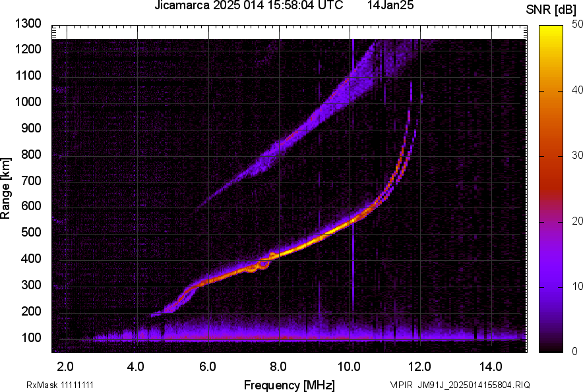The width and height of the screenshot is (583, 392).
Task: Click frequency tick label '4.0'
Action: (136, 367)
